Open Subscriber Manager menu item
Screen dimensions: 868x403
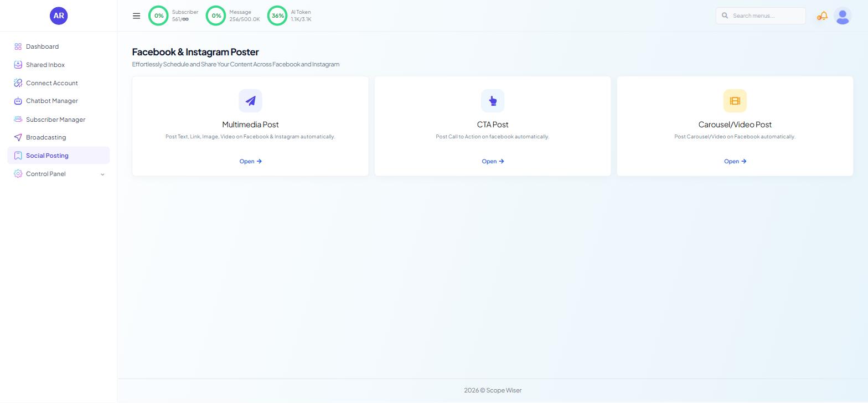tap(59, 120)
